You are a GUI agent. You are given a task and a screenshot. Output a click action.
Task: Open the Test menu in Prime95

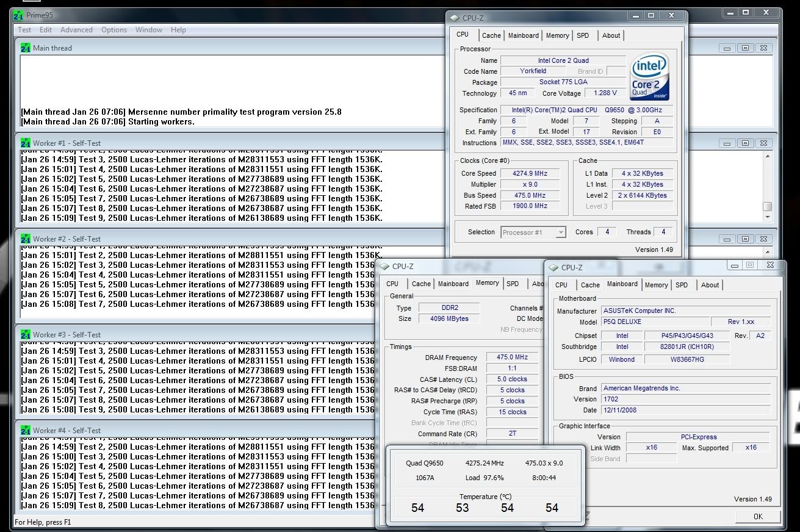coord(25,29)
